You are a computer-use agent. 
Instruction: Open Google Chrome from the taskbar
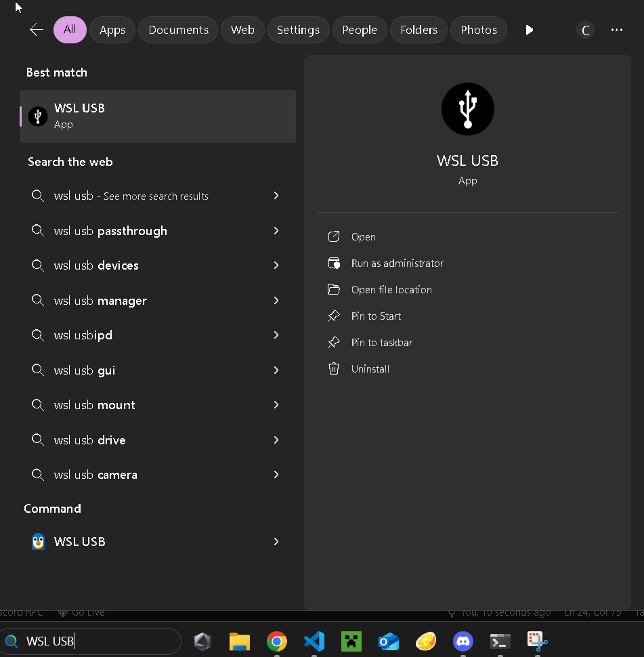point(276,641)
